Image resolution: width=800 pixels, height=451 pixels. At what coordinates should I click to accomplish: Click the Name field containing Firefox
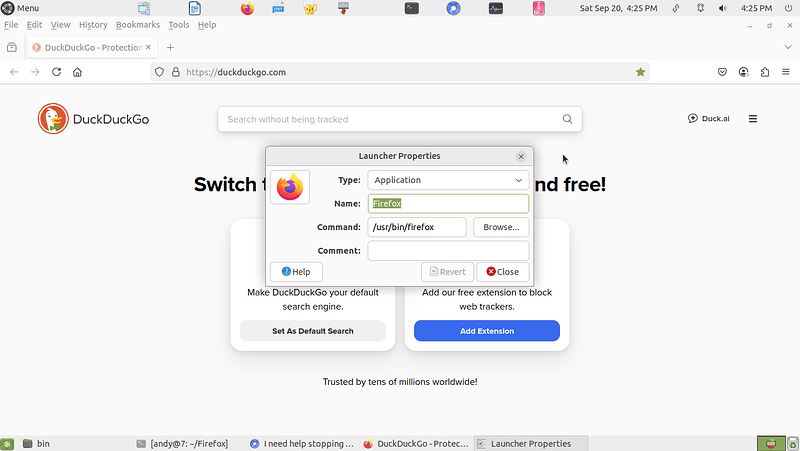[448, 204]
